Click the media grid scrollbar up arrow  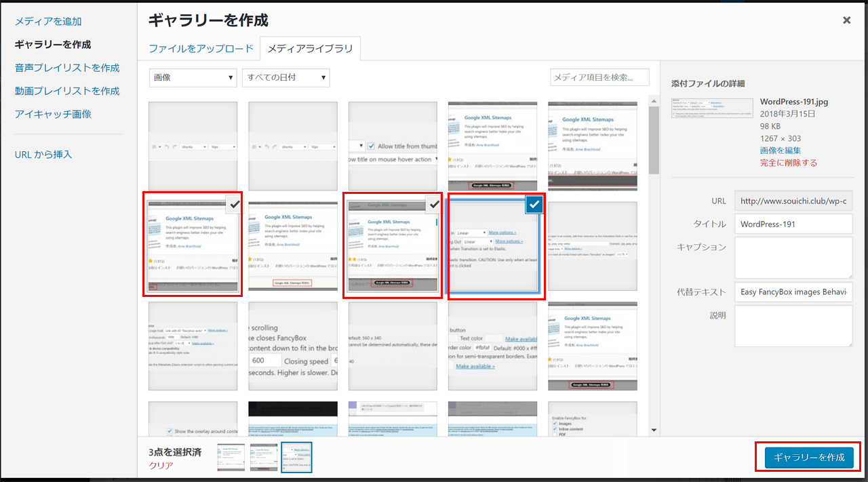click(654, 102)
